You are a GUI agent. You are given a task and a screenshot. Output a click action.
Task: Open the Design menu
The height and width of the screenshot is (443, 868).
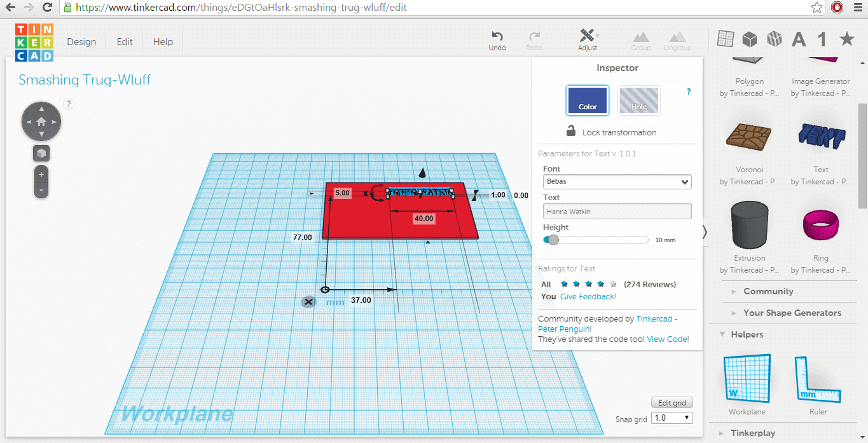coord(81,42)
